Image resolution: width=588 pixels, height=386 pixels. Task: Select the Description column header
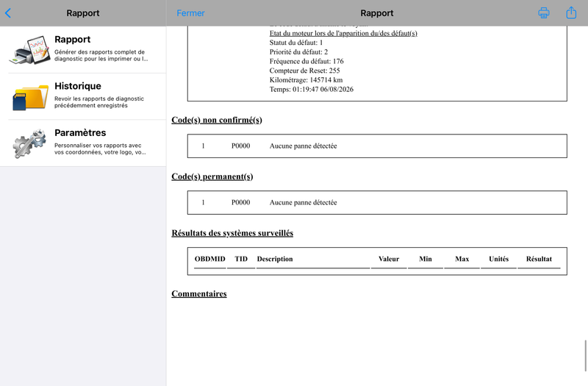point(275,260)
